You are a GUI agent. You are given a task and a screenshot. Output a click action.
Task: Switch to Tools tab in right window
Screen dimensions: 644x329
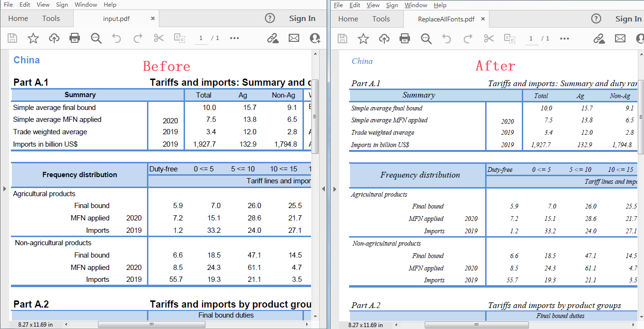click(x=381, y=19)
